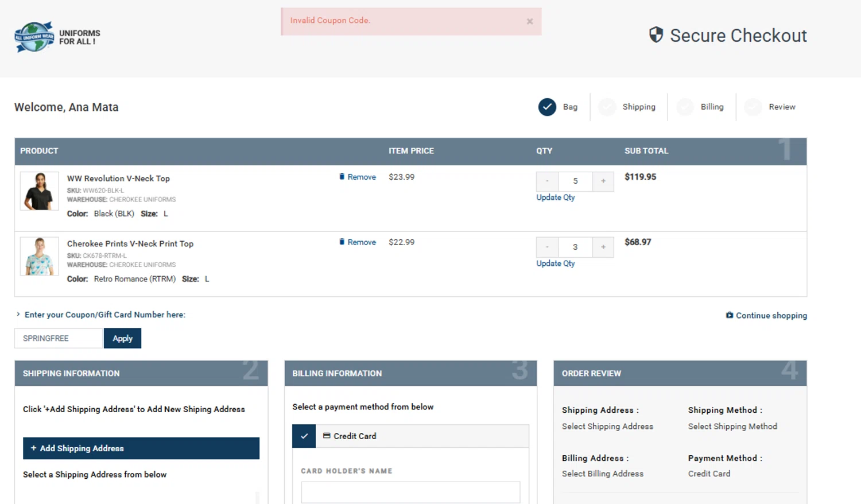Click the Color Black (BLK) text
This screenshot has width=861, height=504.
pyautogui.click(x=100, y=214)
